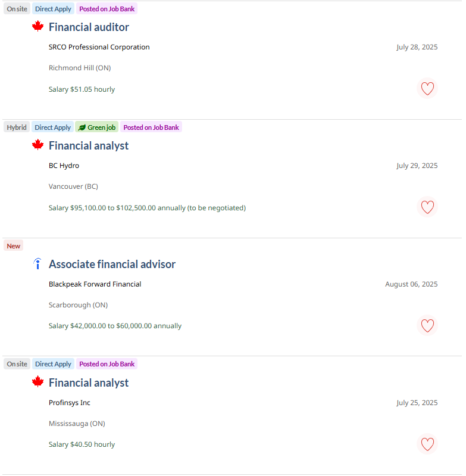Click maple leaf icon beside Profinsys analyst
The image size is (466, 476).
(x=37, y=382)
